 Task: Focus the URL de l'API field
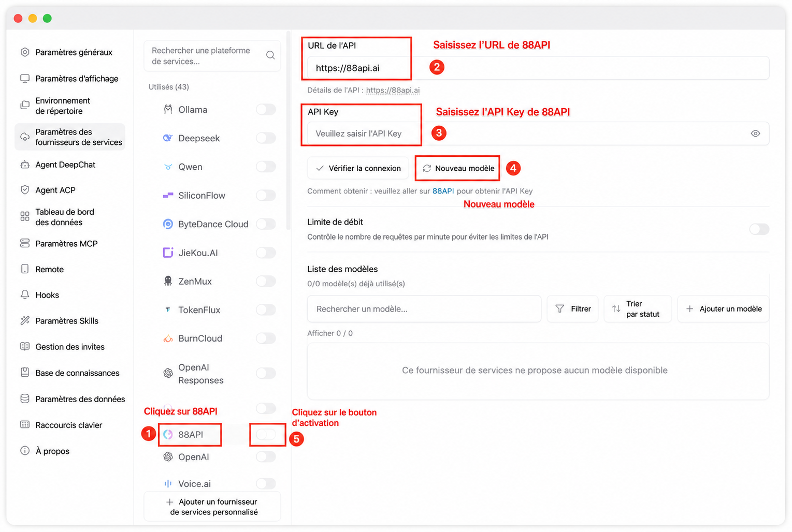(538, 68)
